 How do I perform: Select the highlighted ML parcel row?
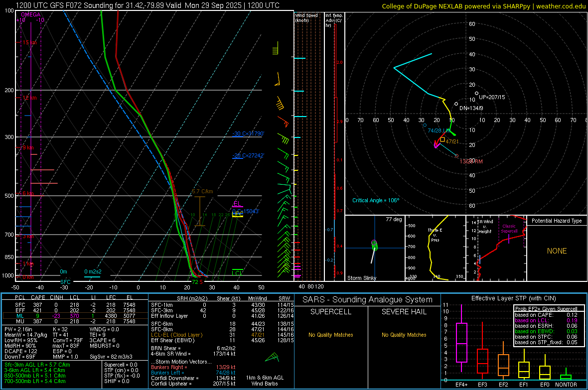point(75,316)
